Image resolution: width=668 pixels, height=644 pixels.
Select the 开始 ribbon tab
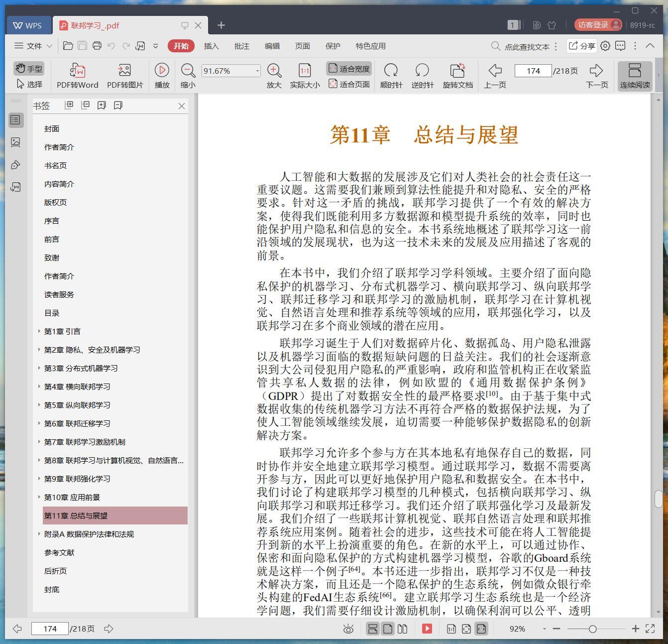tap(181, 46)
